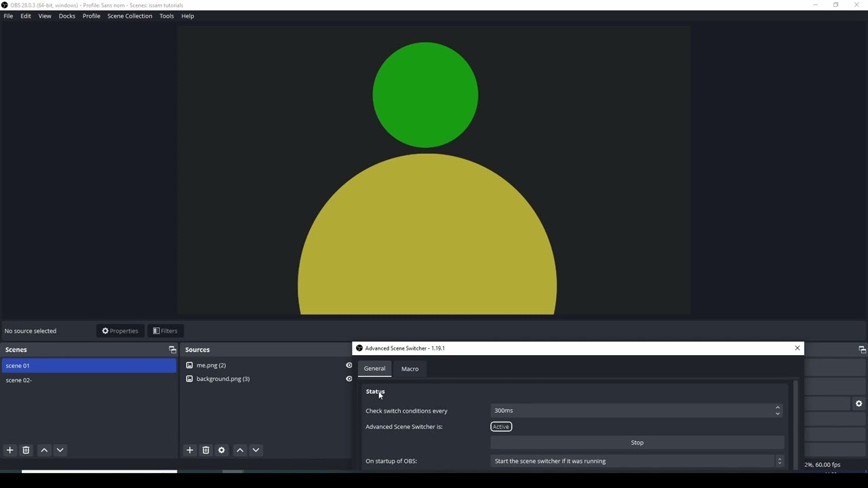
Task: Open the Scene Collection menu
Action: click(x=130, y=16)
